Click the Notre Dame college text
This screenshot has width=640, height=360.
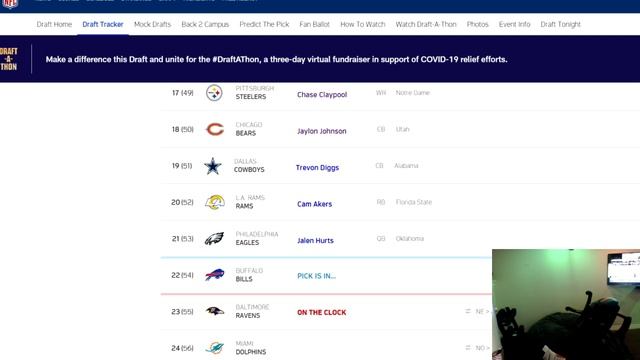(x=413, y=93)
